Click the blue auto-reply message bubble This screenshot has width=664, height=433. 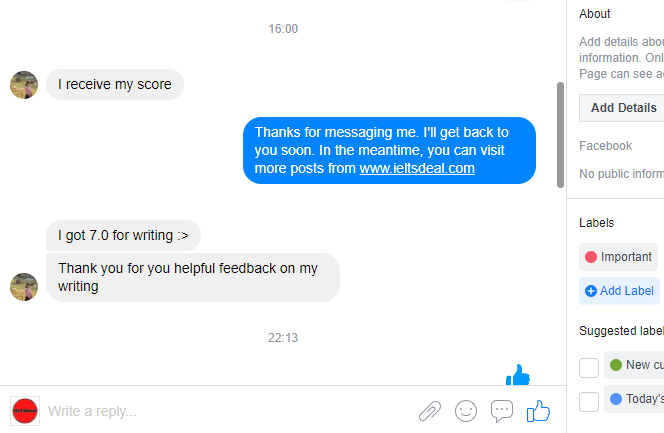click(389, 151)
